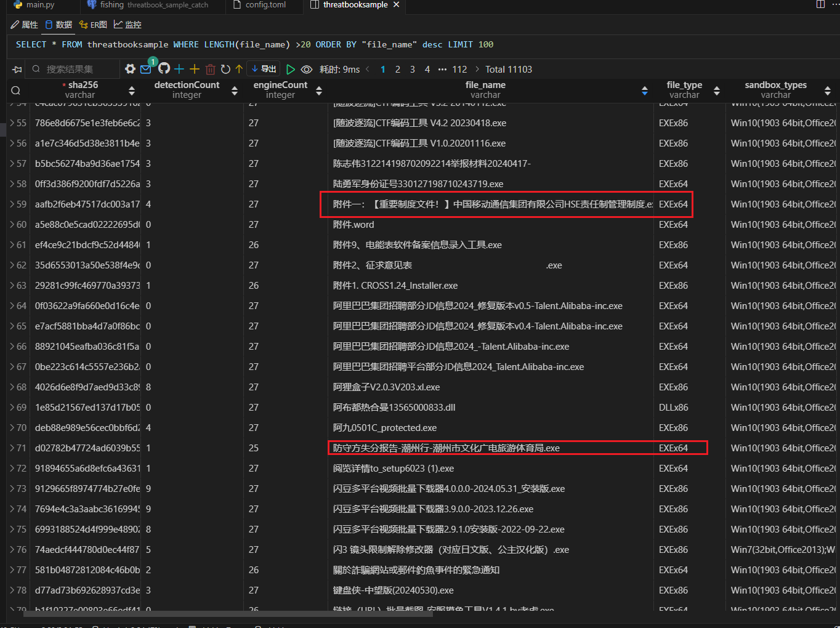This screenshot has height=628, width=840.
Task: Select the file name 附件.word cell
Action: click(491, 225)
